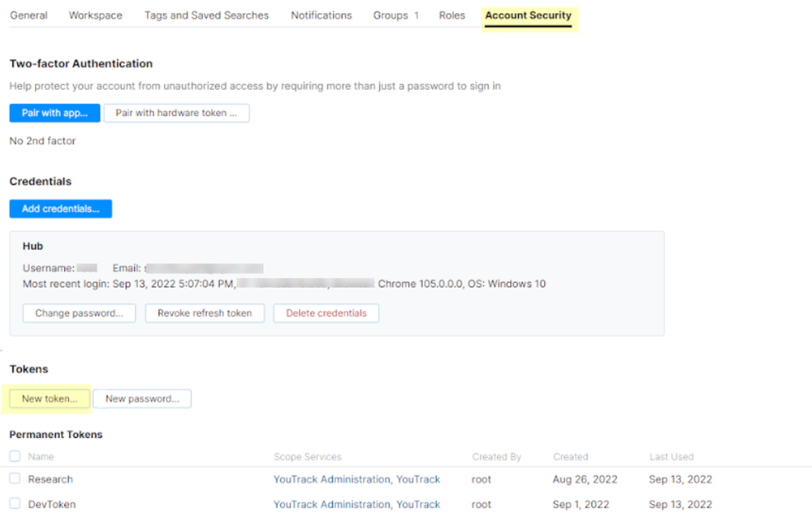Go to the Notifications tab
The width and height of the screenshot is (812, 529).
(322, 15)
